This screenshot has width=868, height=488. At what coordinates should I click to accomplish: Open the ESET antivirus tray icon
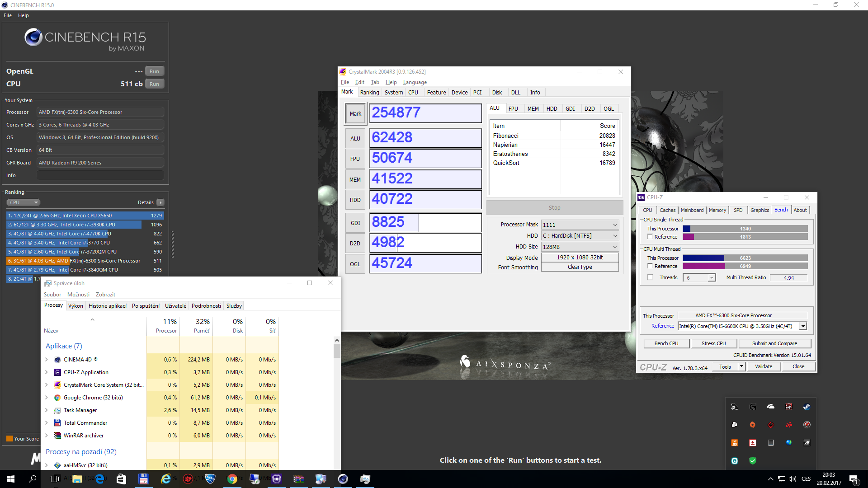click(x=735, y=461)
